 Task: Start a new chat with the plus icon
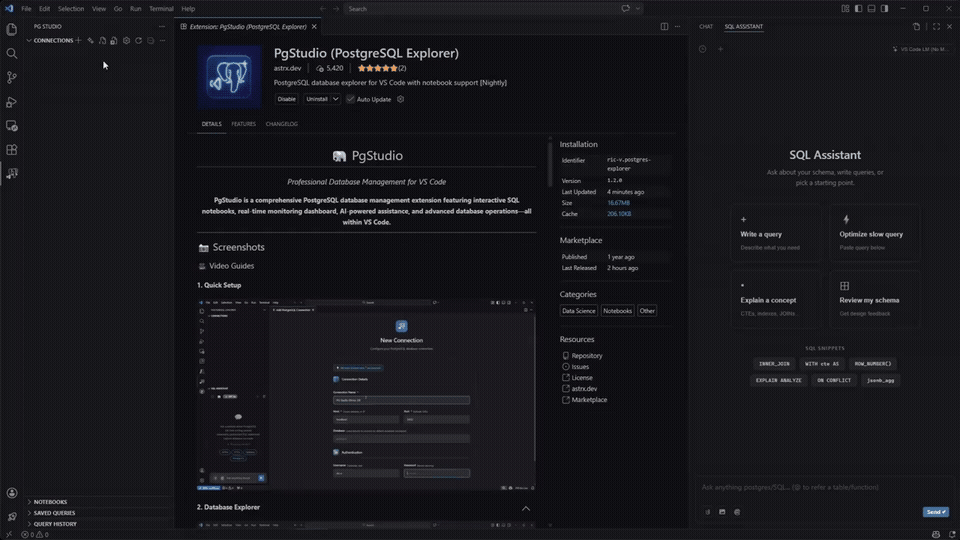(x=720, y=49)
